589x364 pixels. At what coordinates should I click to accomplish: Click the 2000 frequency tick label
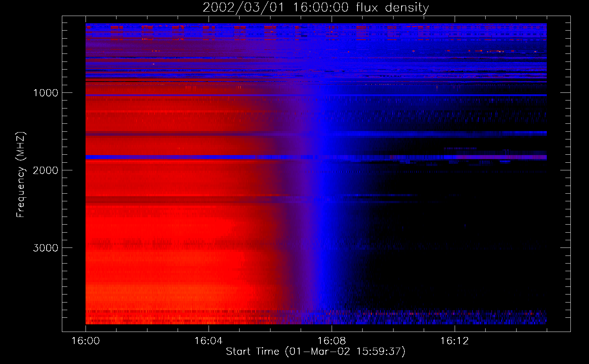[46, 170]
